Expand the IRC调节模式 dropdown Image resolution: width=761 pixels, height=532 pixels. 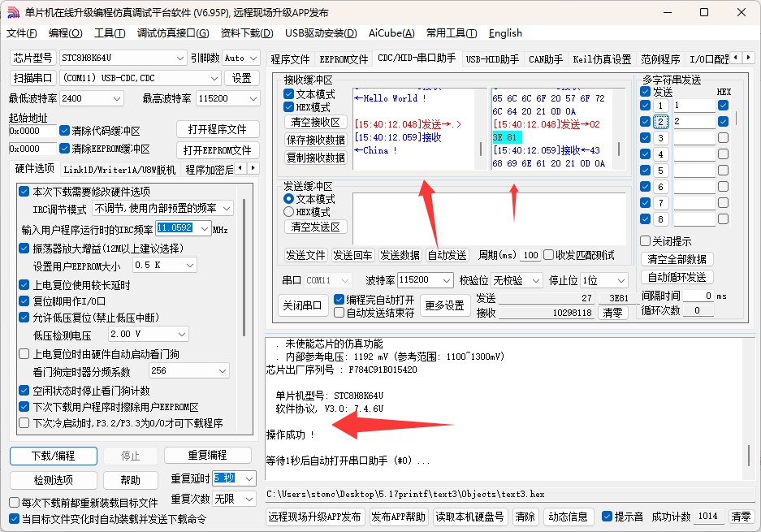227,208
